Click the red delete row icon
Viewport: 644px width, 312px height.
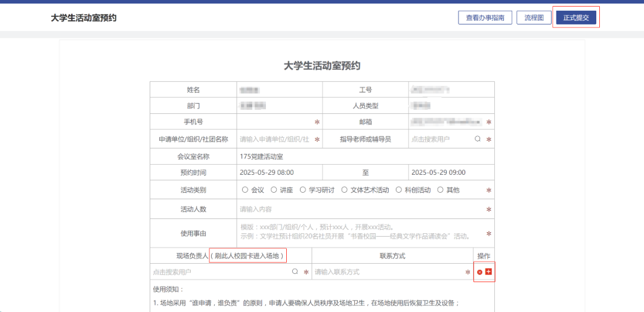(x=479, y=272)
